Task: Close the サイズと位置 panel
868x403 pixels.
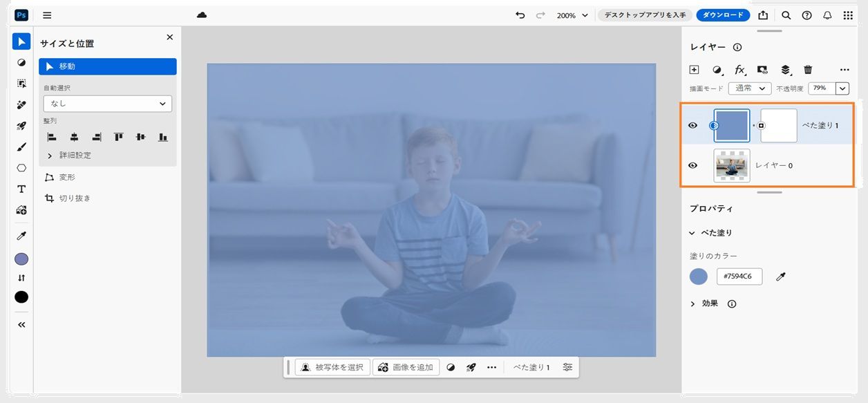Action: pyautogui.click(x=170, y=37)
